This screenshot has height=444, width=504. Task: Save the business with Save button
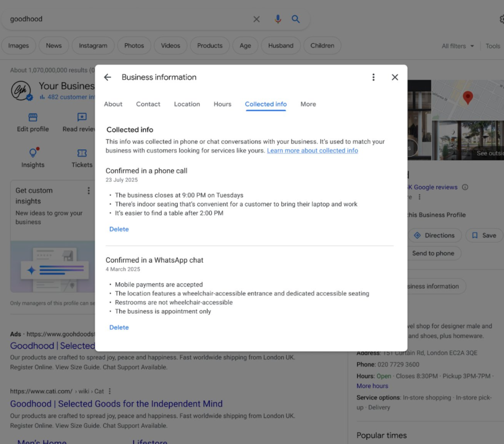point(484,235)
